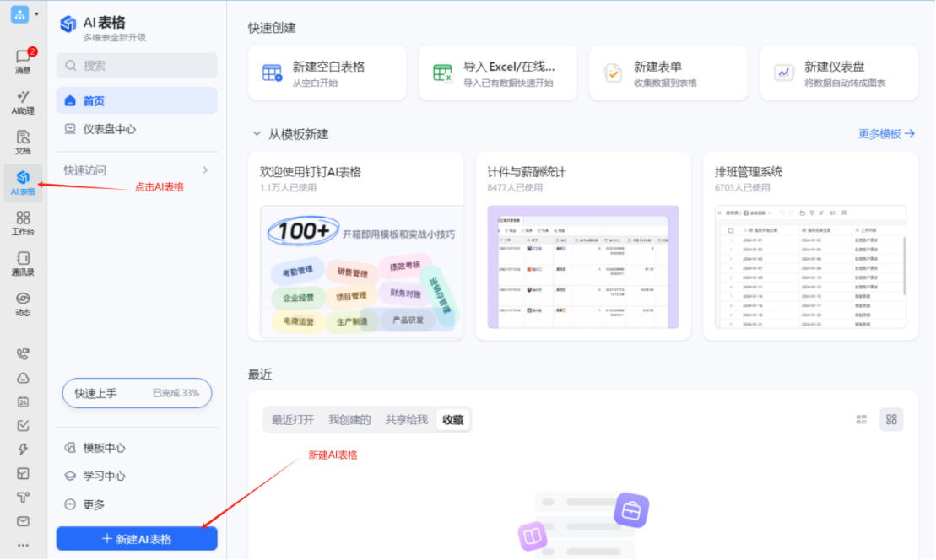The image size is (936, 560).
Task: Click the layout box sidebar icon
Action: point(24,473)
